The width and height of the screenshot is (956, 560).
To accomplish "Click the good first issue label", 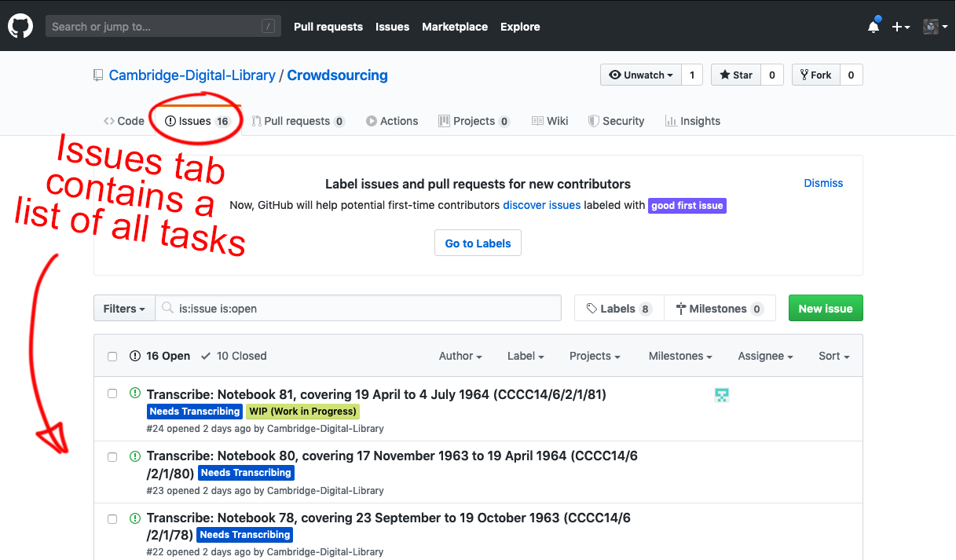I will tap(687, 206).
